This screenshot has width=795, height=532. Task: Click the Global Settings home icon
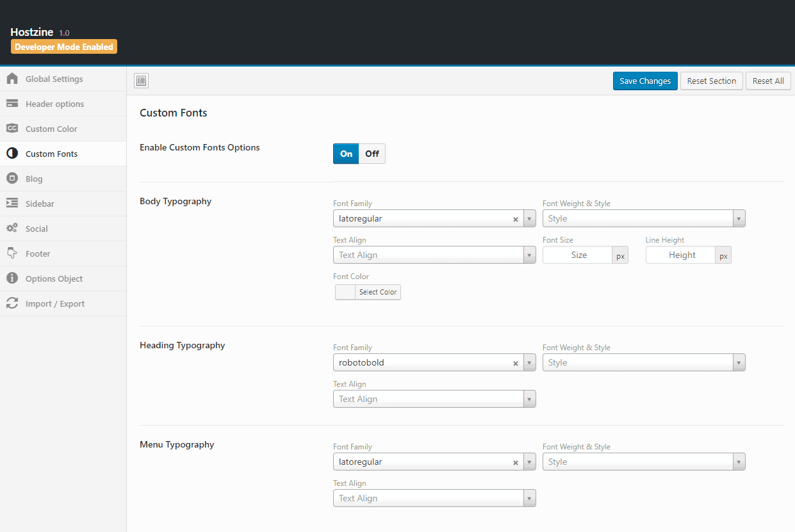pyautogui.click(x=12, y=79)
